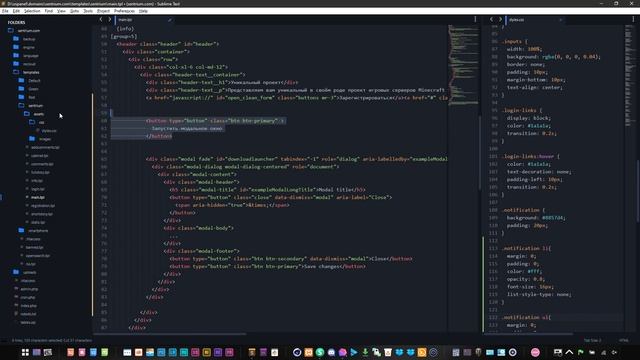Expand the Default template folder
The width and height of the screenshot is (640, 360).
[29, 80]
